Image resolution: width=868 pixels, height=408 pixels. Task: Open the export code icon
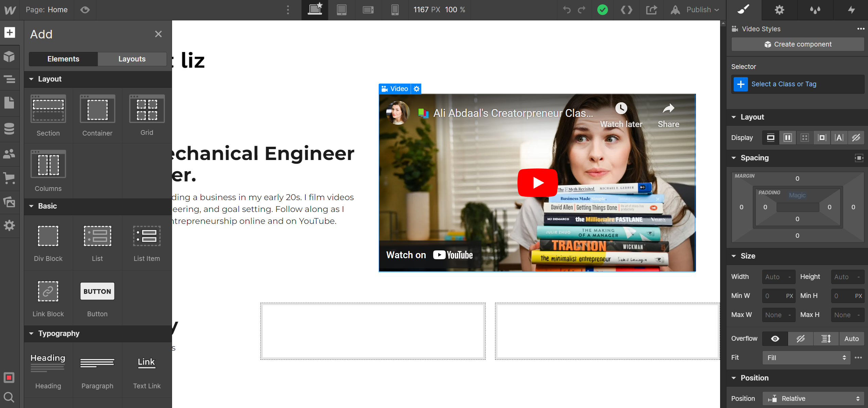coord(627,10)
